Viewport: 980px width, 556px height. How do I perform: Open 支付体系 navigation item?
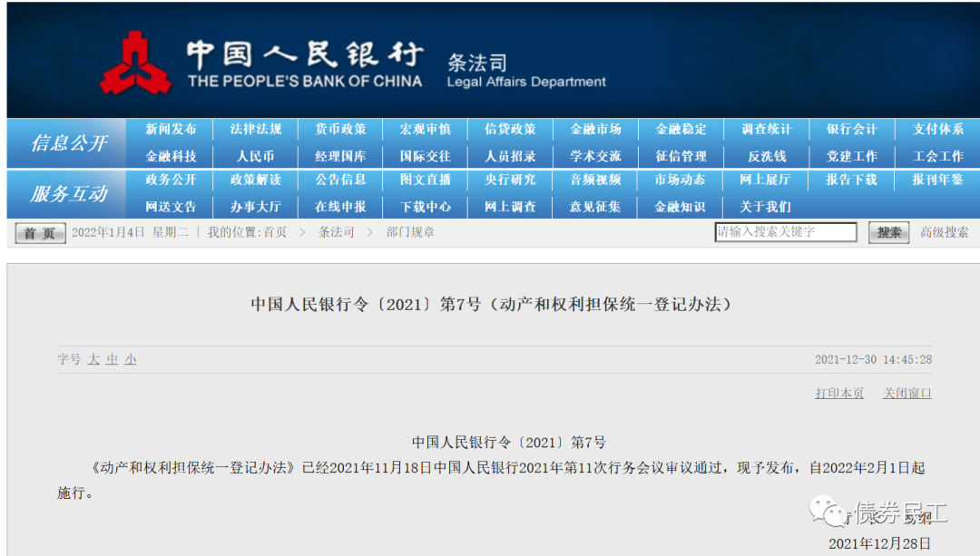937,130
